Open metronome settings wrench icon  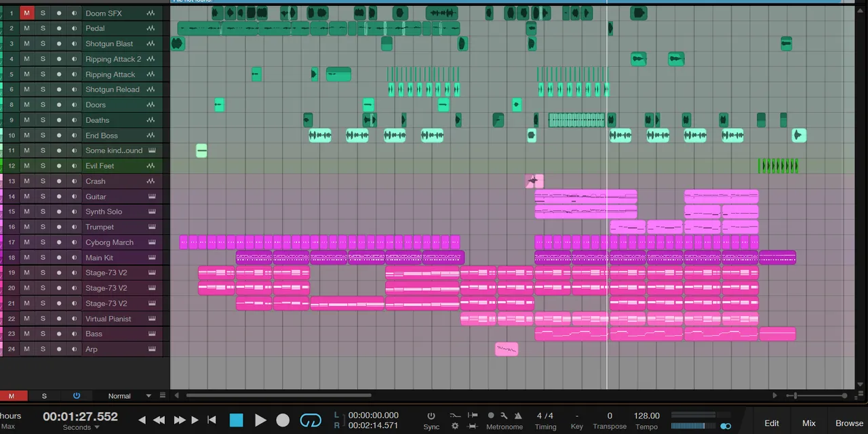tap(505, 416)
